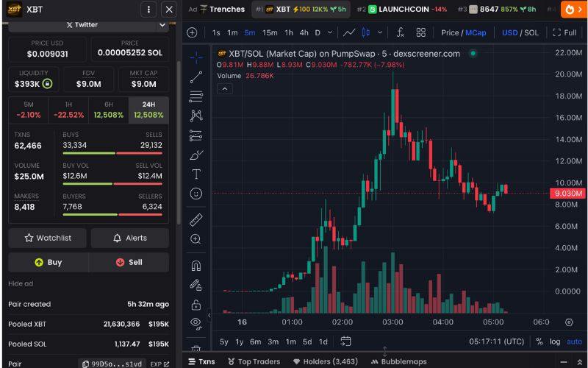
Task: Click the Buy button
Action: coord(49,262)
